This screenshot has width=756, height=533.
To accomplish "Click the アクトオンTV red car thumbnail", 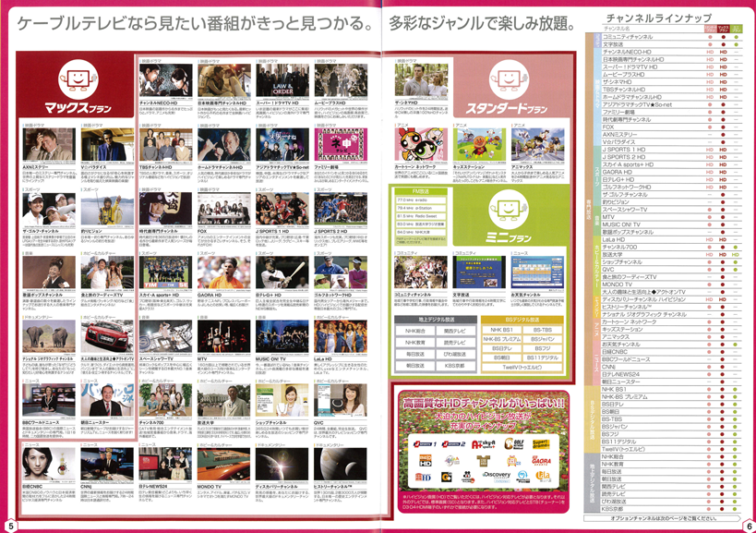I will 107,336.
